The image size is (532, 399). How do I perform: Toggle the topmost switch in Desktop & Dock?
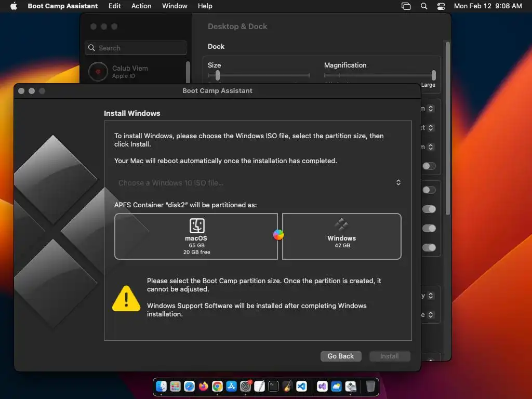point(429,166)
